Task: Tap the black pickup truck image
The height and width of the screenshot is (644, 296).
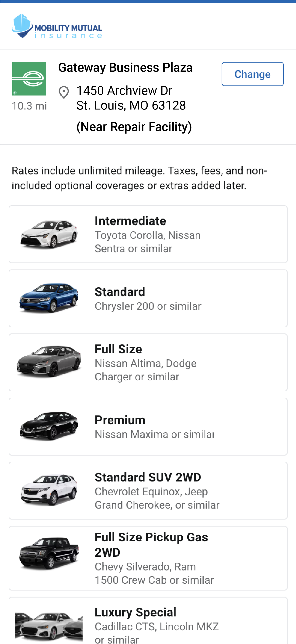Action: 49,553
